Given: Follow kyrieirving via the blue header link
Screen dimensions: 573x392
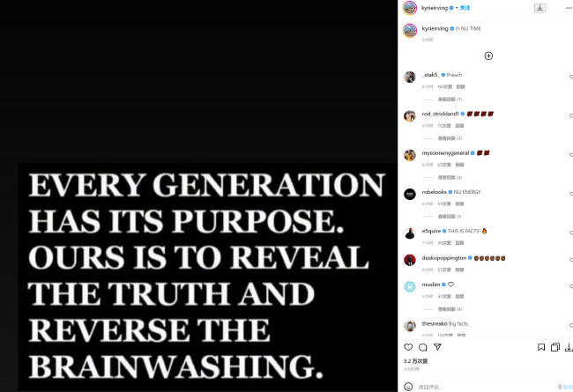Looking at the screenshot, I should point(465,8).
